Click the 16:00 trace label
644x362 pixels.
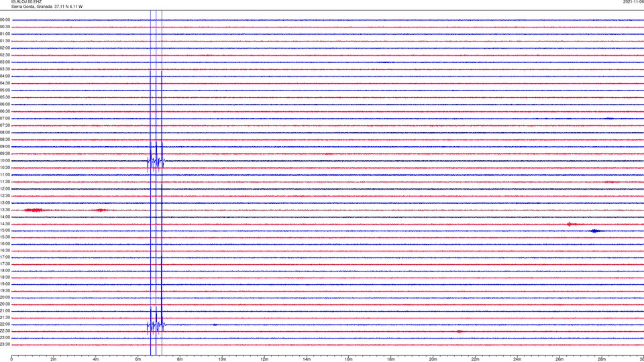tap(5, 244)
